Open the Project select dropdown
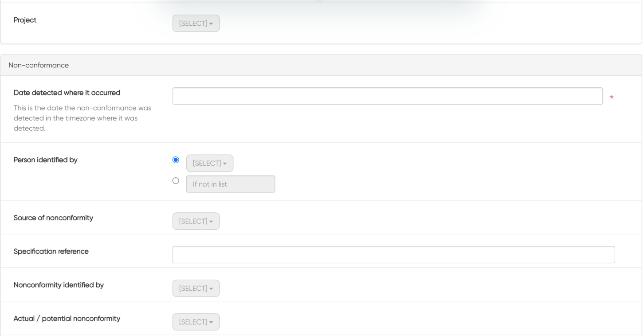 (196, 23)
